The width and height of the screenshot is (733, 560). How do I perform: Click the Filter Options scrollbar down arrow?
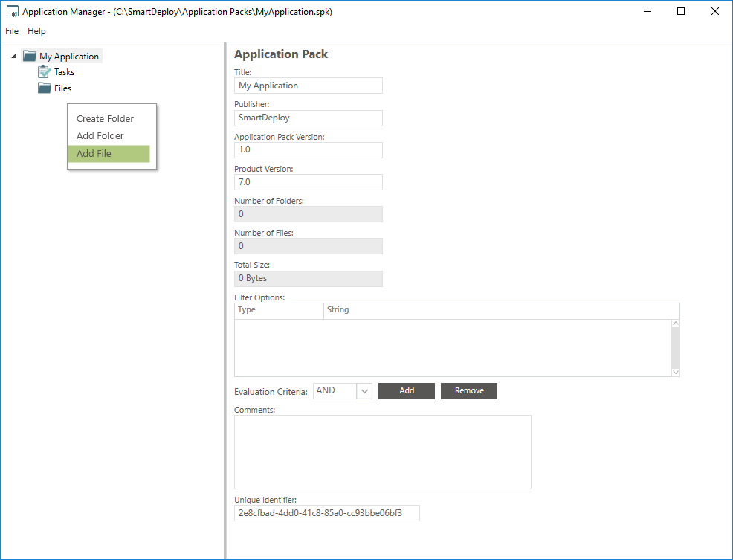[675, 372]
